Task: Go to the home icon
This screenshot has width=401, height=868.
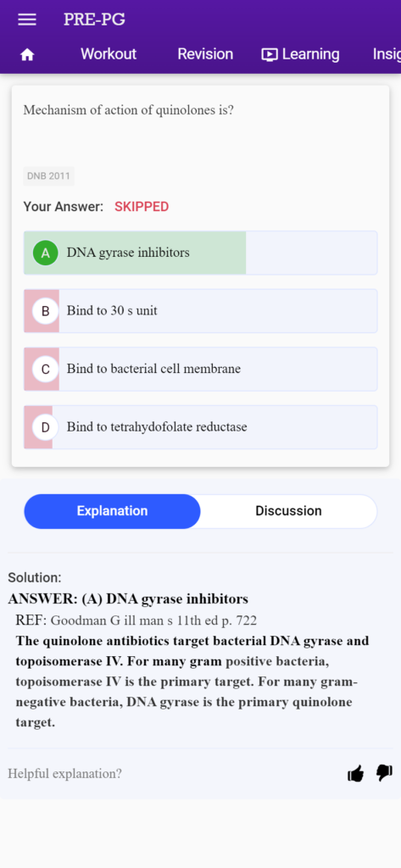Action: (27, 55)
